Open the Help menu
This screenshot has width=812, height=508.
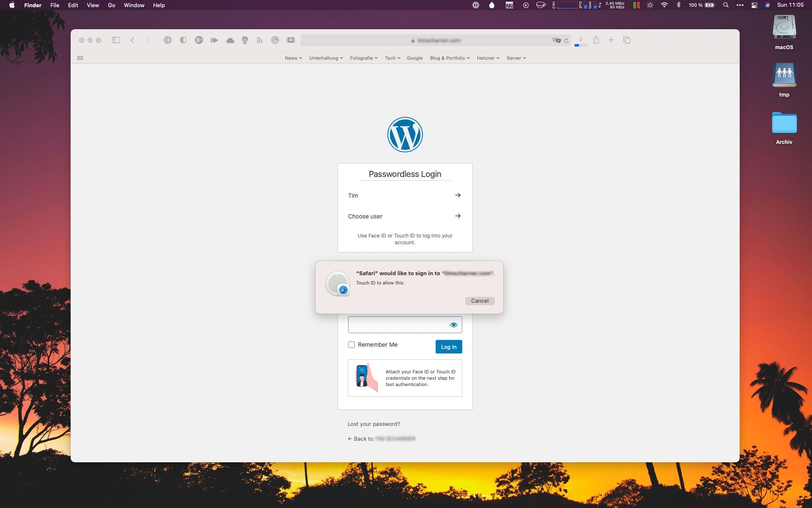click(x=159, y=5)
